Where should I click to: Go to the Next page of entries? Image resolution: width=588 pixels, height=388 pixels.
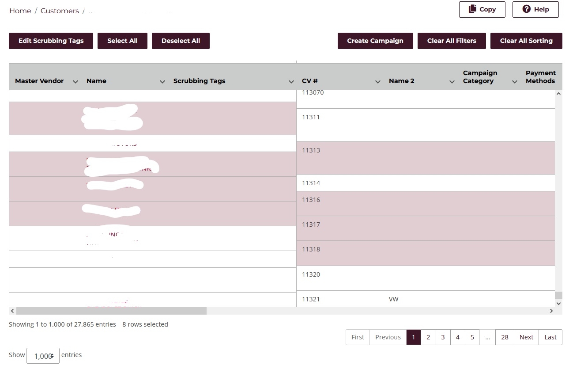coord(526,337)
